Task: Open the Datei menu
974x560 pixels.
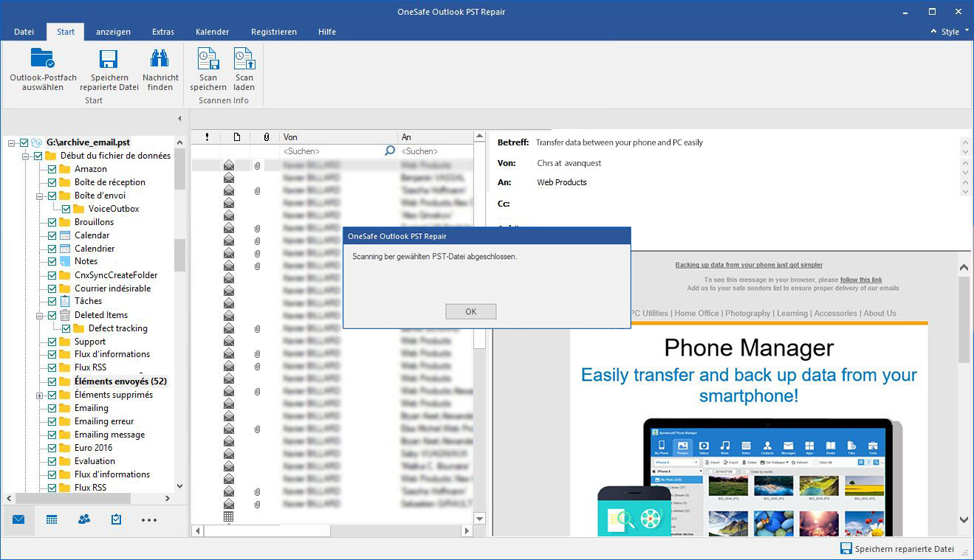Action: 24,32
